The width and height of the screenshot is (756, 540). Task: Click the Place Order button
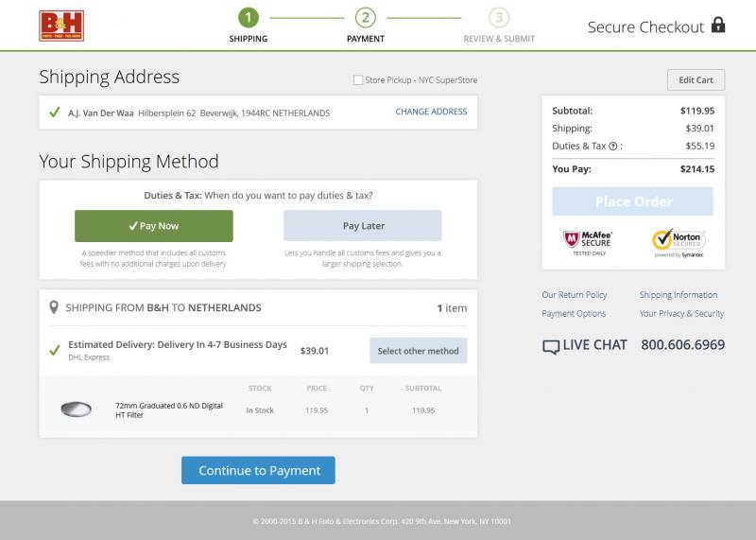tap(632, 201)
